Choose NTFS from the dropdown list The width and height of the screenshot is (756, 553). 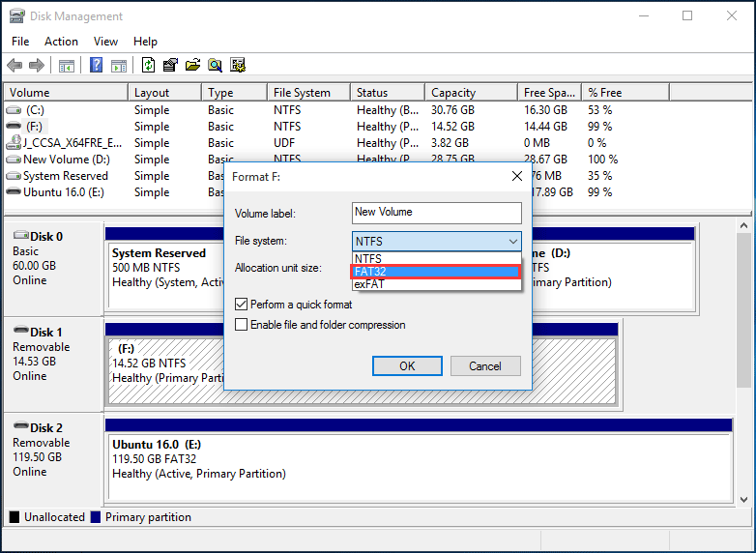(436, 258)
